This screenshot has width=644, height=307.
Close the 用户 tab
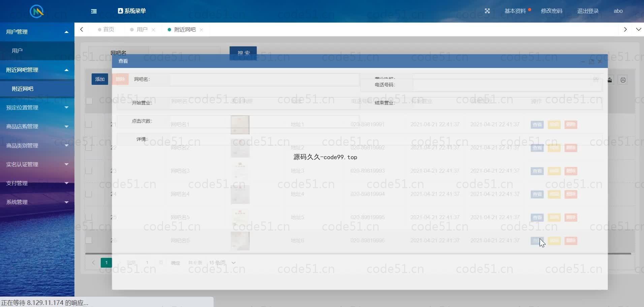154,30
